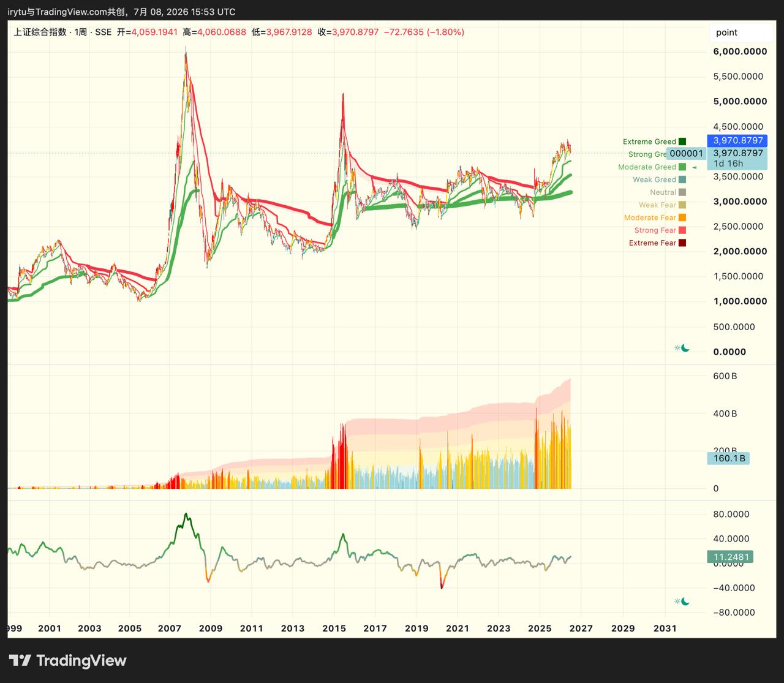Viewport: 784px width, 683px height.
Task: Click the 11.2481 oscillator value label
Action: pyautogui.click(x=731, y=557)
